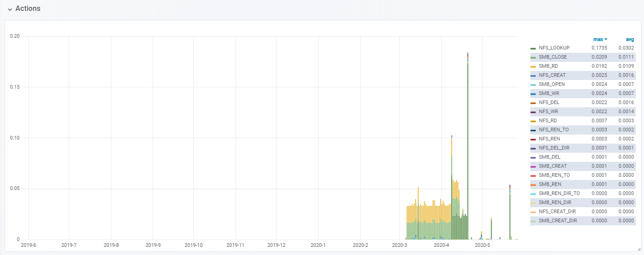Toggle SMB_OPEN series in legend
Image resolution: width=644 pixels, height=255 pixels.
[x=551, y=84]
